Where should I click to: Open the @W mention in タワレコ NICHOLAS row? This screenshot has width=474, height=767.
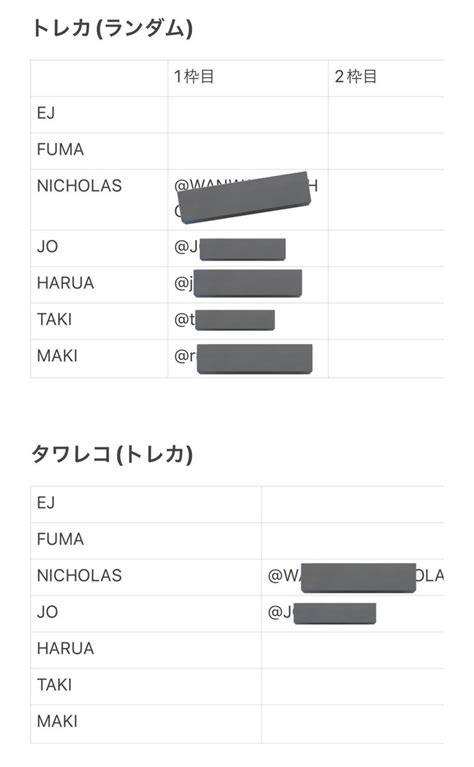356,577
